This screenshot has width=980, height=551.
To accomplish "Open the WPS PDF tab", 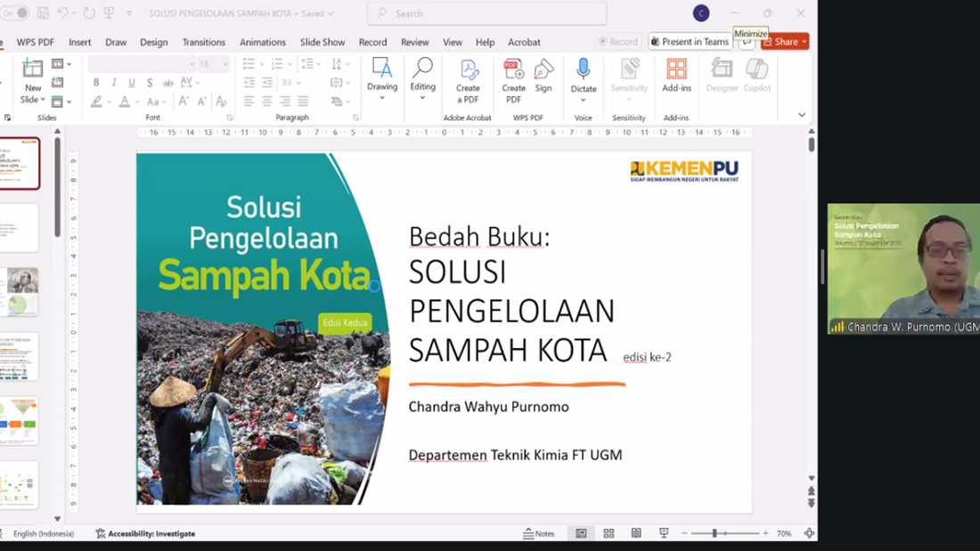I will [35, 42].
